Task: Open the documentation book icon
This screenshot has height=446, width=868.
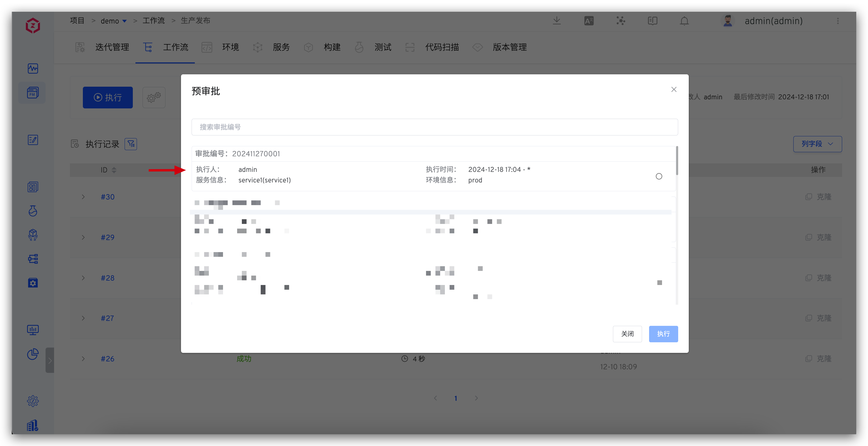Action: pos(652,21)
